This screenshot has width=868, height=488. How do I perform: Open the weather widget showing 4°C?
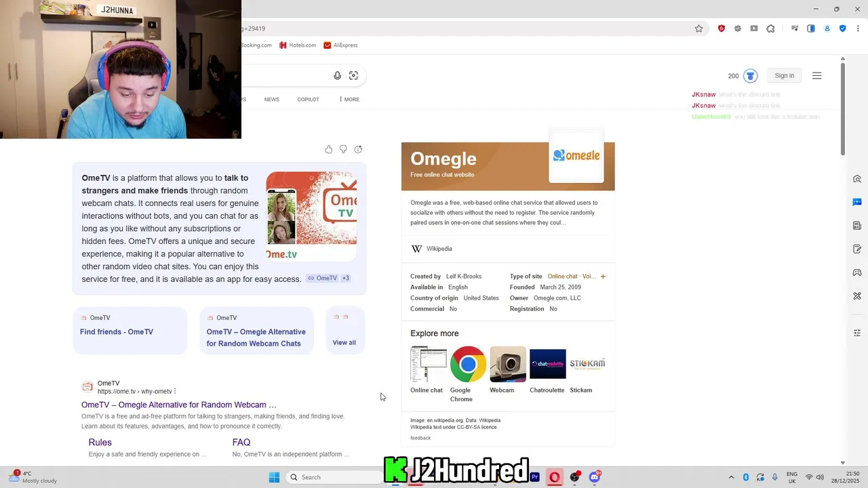point(33,477)
